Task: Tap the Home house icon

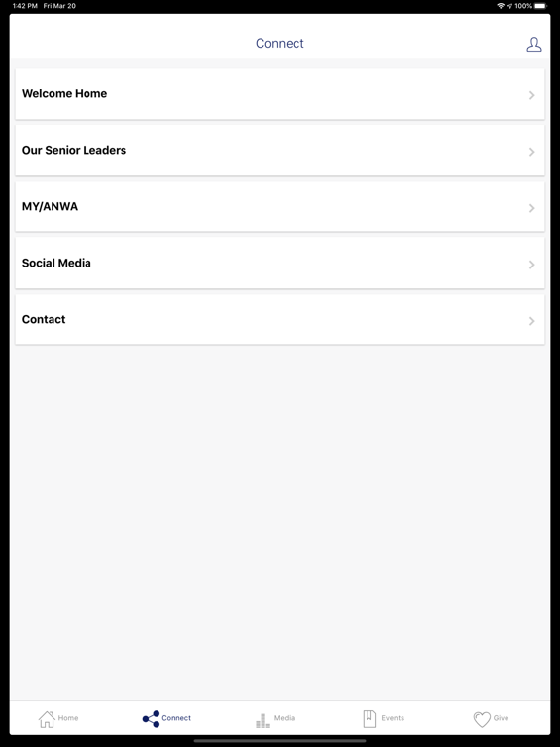Action: click(47, 719)
